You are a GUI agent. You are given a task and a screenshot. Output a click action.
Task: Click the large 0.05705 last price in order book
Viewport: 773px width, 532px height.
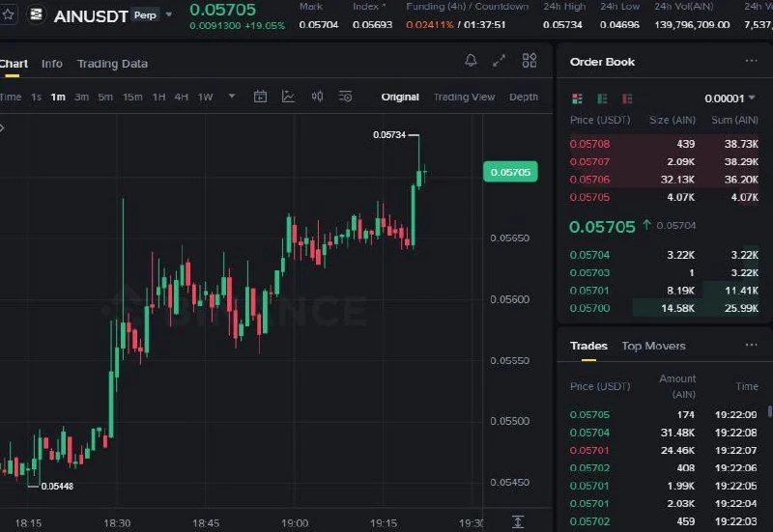tap(602, 227)
